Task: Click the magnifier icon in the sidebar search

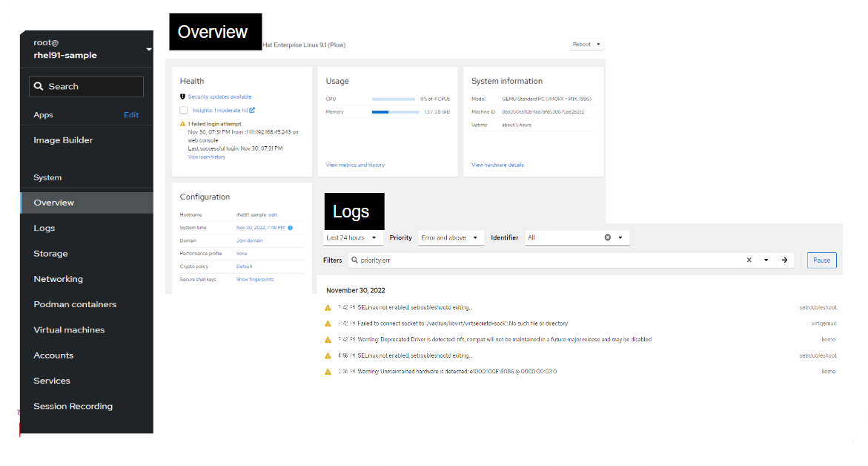Action: click(x=39, y=86)
